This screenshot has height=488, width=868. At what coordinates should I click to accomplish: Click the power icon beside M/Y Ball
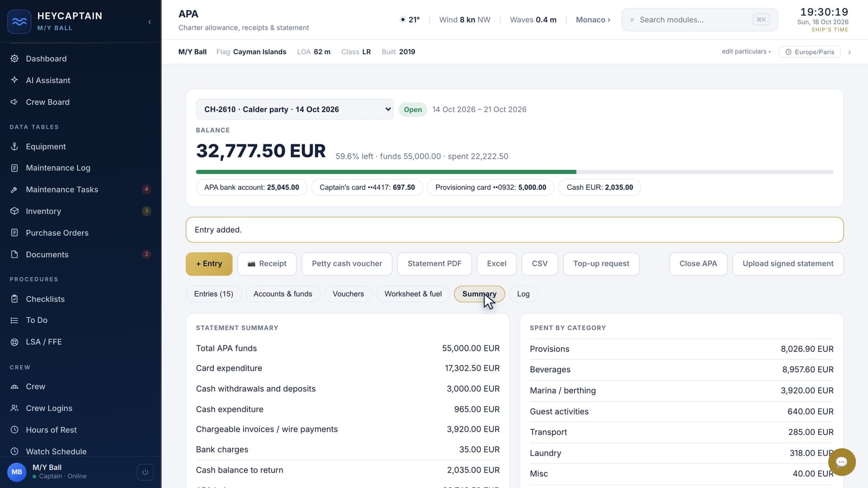pyautogui.click(x=145, y=472)
